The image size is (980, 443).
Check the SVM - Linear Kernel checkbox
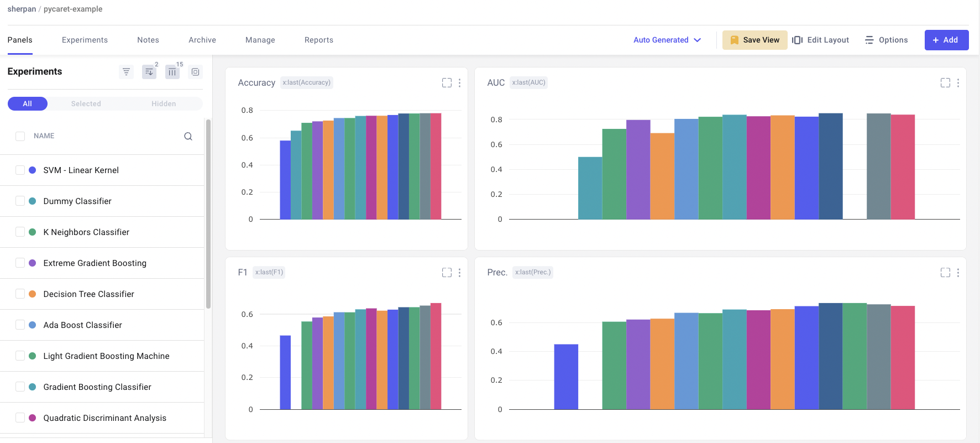20,170
